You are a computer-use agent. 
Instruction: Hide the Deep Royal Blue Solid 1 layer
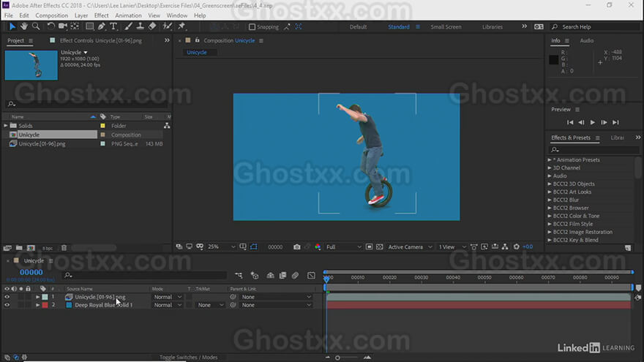[x=7, y=305]
